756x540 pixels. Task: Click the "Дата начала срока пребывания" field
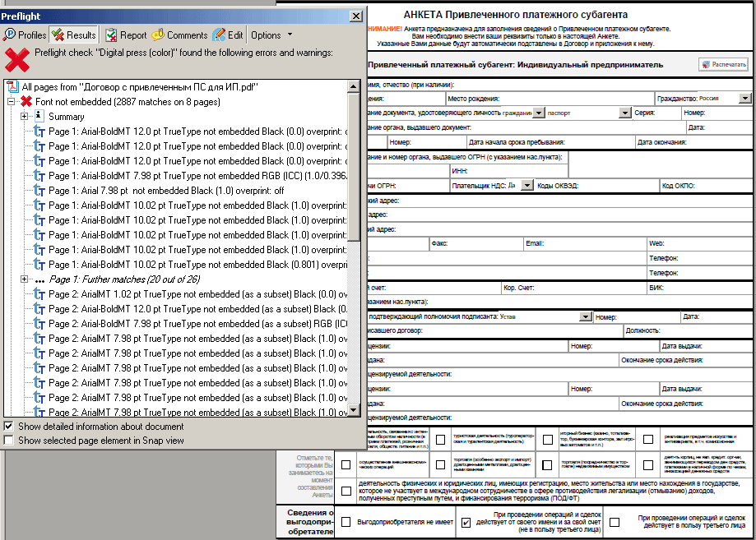551,142
